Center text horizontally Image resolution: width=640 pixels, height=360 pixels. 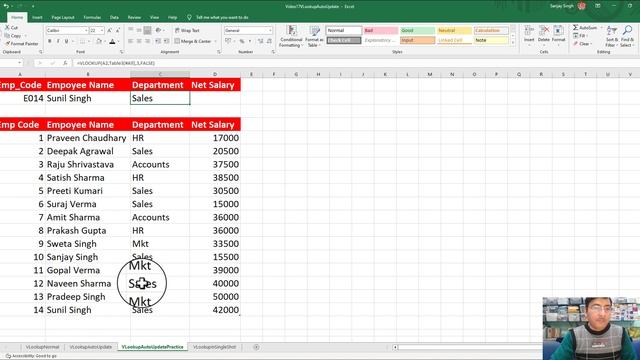click(x=139, y=41)
